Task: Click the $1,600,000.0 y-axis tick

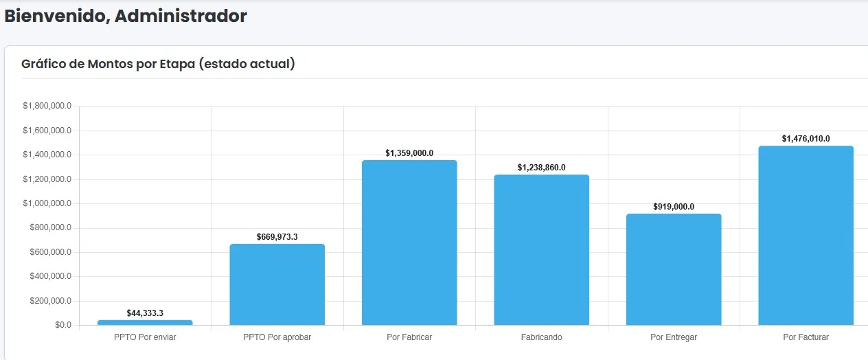Action: click(x=47, y=131)
